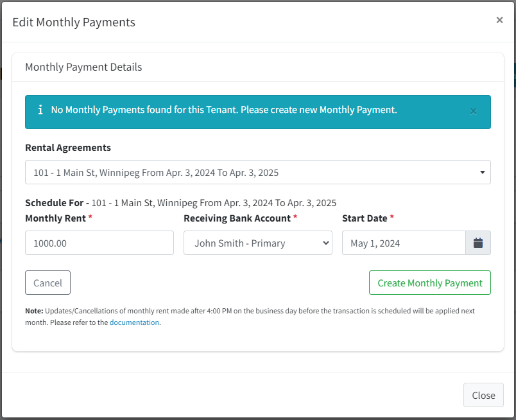
Task: Close the modal using the top-right X icon
Action: tap(499, 20)
